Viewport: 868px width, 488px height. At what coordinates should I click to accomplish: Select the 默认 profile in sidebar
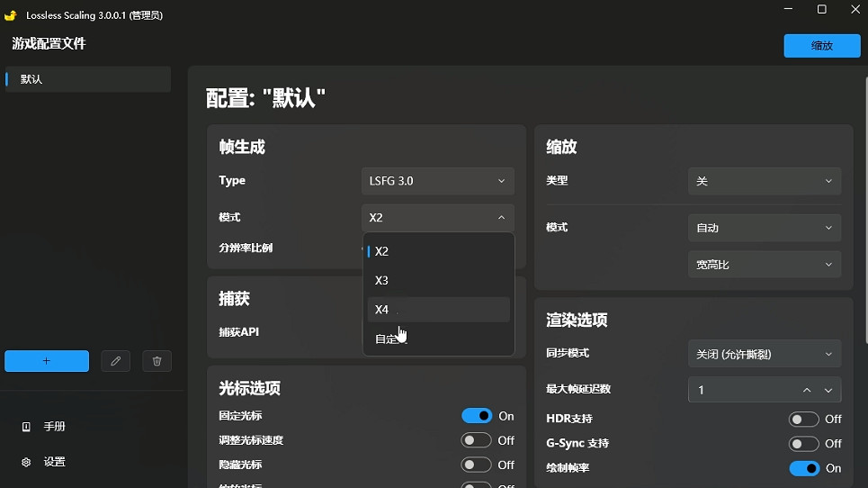(88, 79)
